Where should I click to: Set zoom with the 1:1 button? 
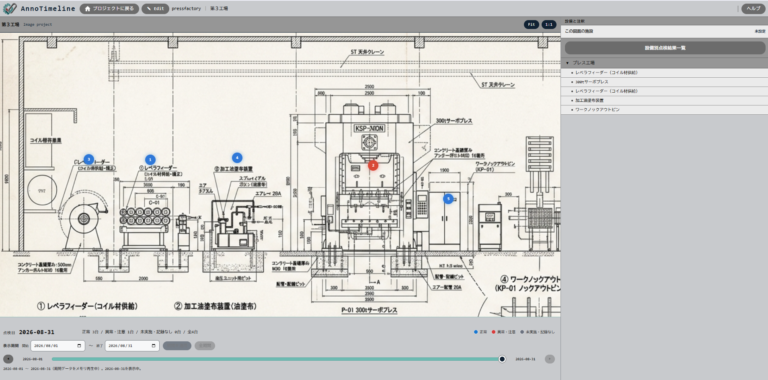click(549, 24)
